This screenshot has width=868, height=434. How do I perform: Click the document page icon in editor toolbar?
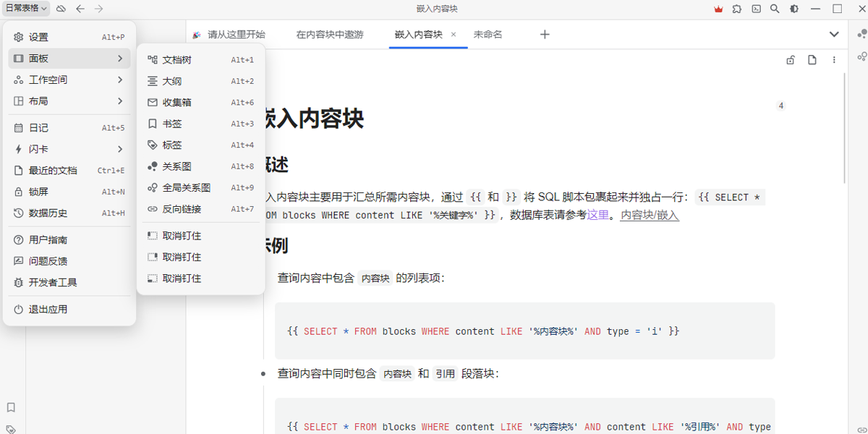pos(812,60)
